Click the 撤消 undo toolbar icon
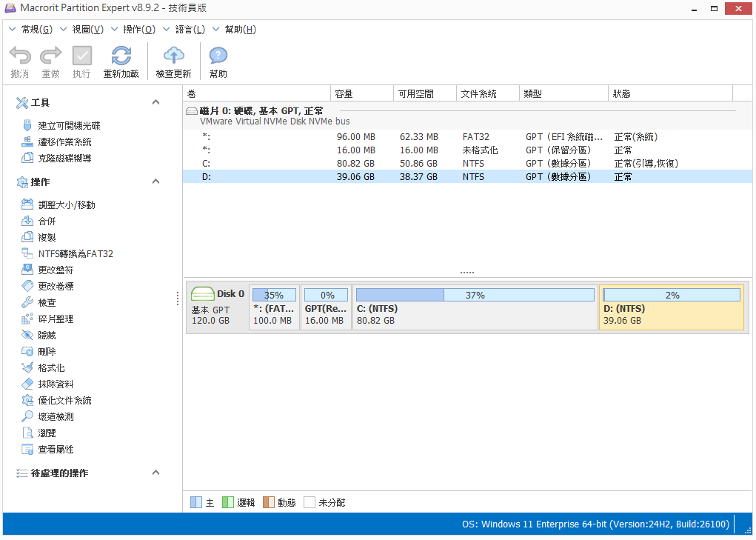The image size is (756, 540). click(x=20, y=56)
